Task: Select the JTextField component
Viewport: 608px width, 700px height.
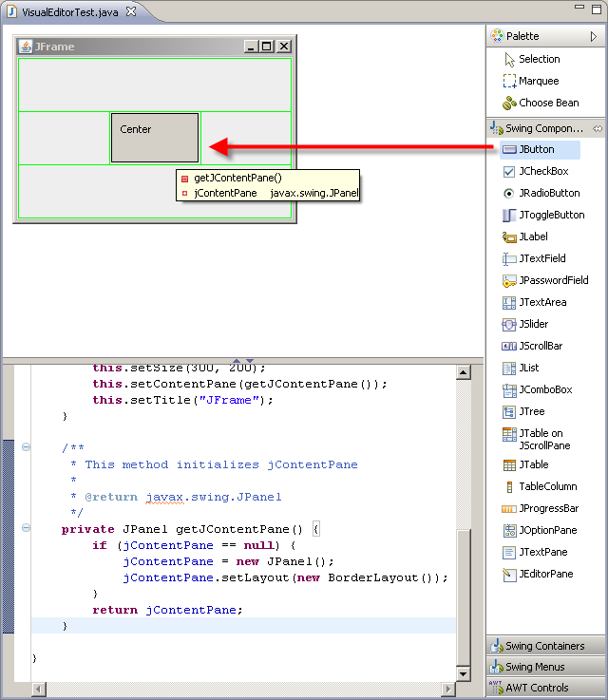Action: click(x=534, y=258)
